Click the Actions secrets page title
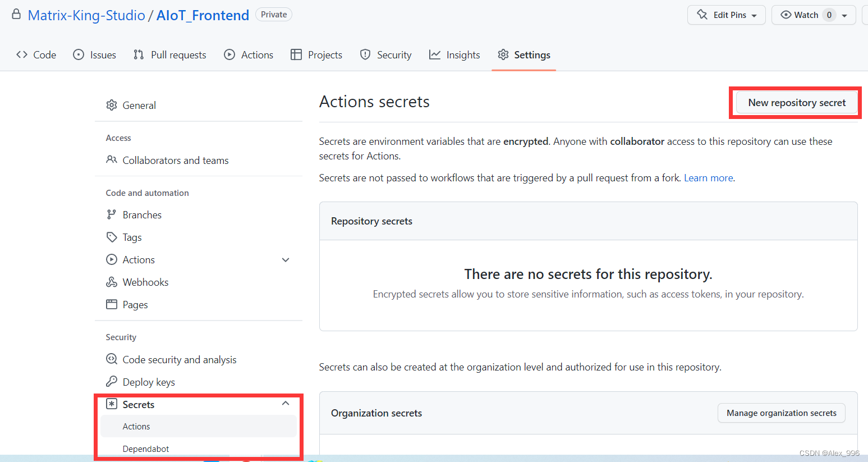This screenshot has height=462, width=868. [x=374, y=102]
